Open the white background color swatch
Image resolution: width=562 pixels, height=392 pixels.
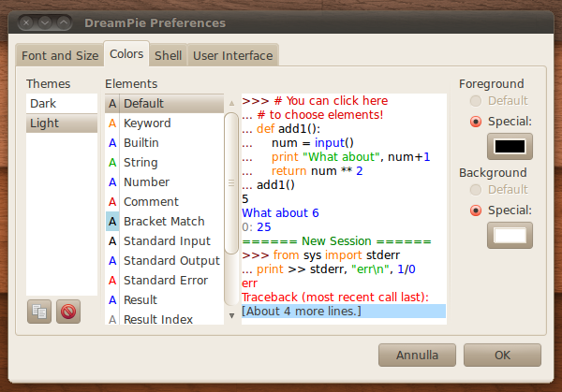tap(510, 235)
